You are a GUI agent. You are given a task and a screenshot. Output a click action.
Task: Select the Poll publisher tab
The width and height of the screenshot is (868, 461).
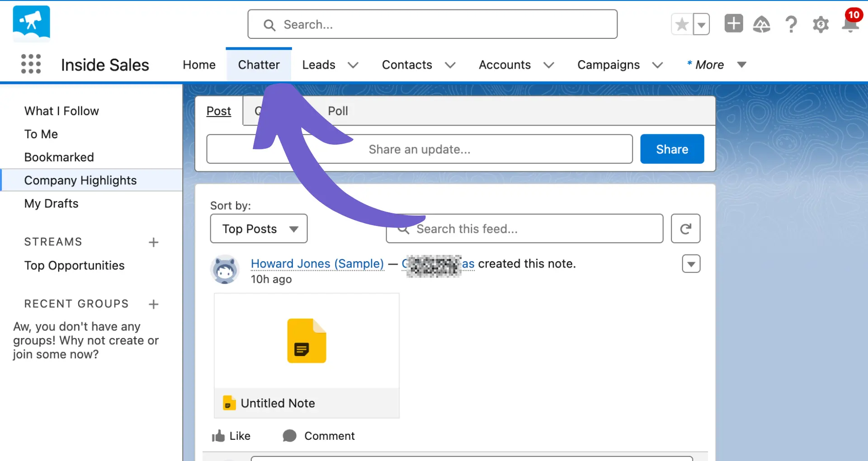[338, 111]
